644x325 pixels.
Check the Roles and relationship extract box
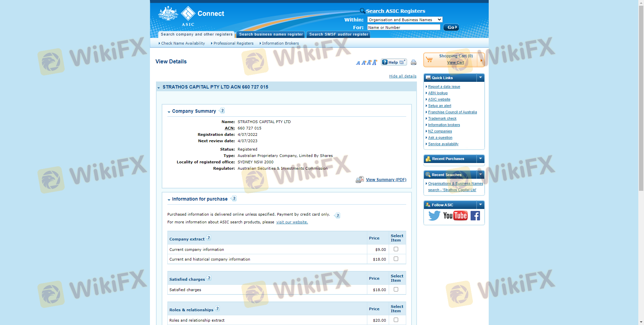point(396,320)
